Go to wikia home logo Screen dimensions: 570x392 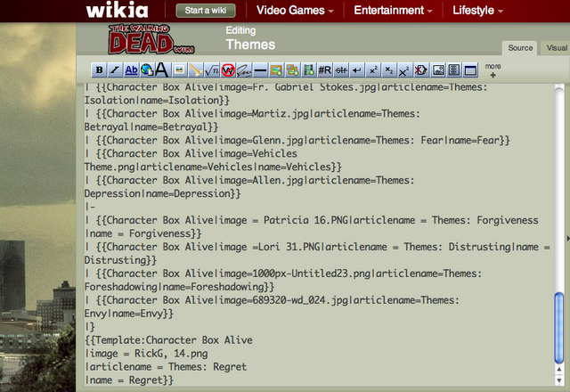[x=117, y=10]
